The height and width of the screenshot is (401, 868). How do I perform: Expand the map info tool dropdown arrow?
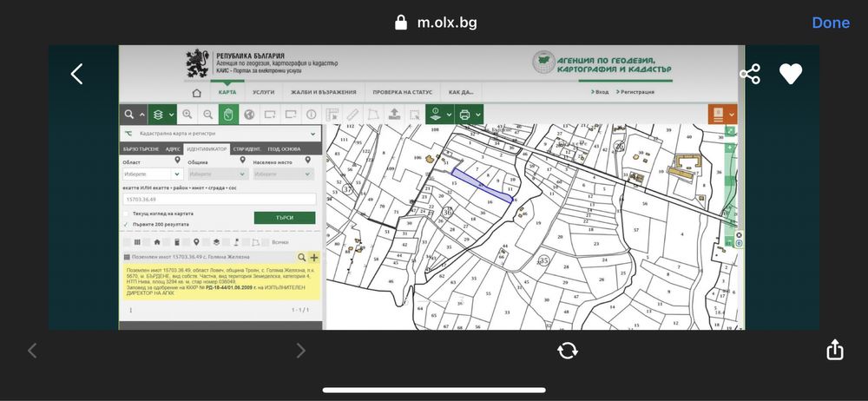449,115
